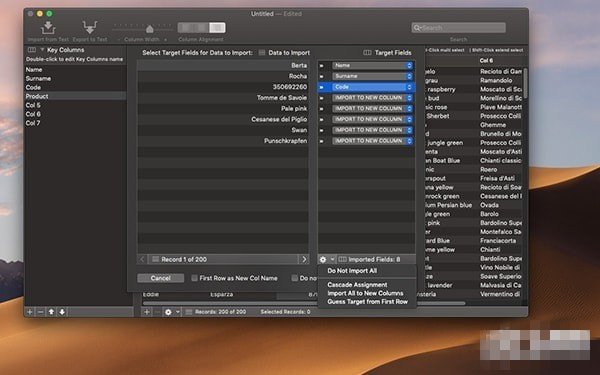600x375 pixels.
Task: Click the Cancel button
Action: click(161, 278)
